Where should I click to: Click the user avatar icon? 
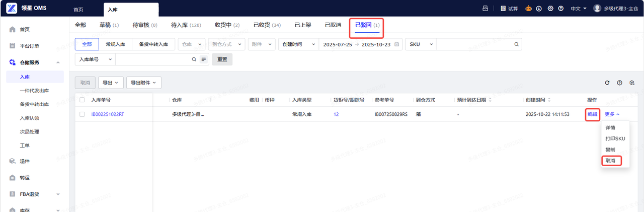click(597, 8)
